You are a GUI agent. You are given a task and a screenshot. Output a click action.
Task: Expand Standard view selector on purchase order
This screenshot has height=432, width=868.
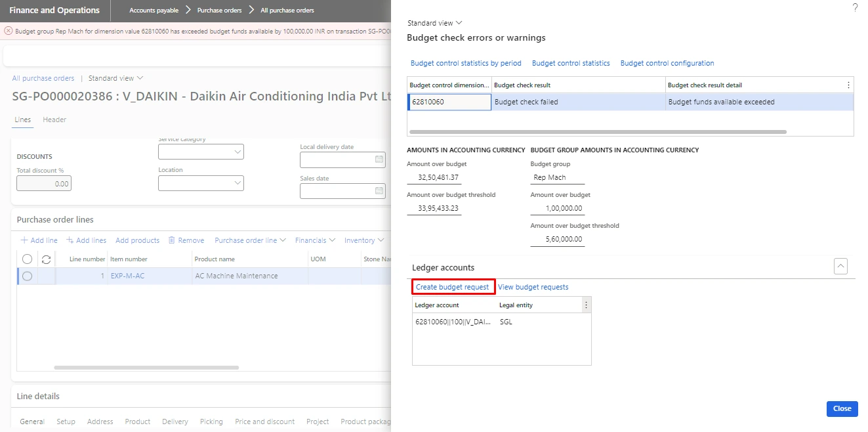pos(115,78)
